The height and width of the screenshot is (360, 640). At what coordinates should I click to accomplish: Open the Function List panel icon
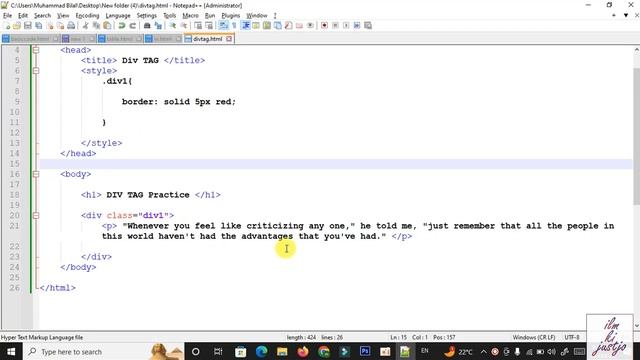click(x=288, y=26)
